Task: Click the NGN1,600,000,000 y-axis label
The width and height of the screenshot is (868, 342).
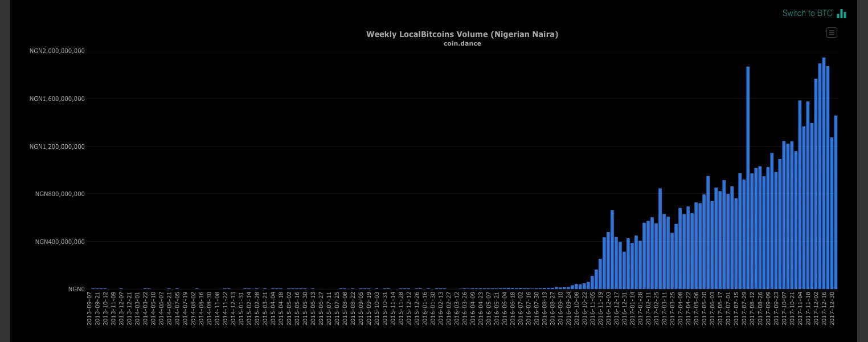Action: 57,99
